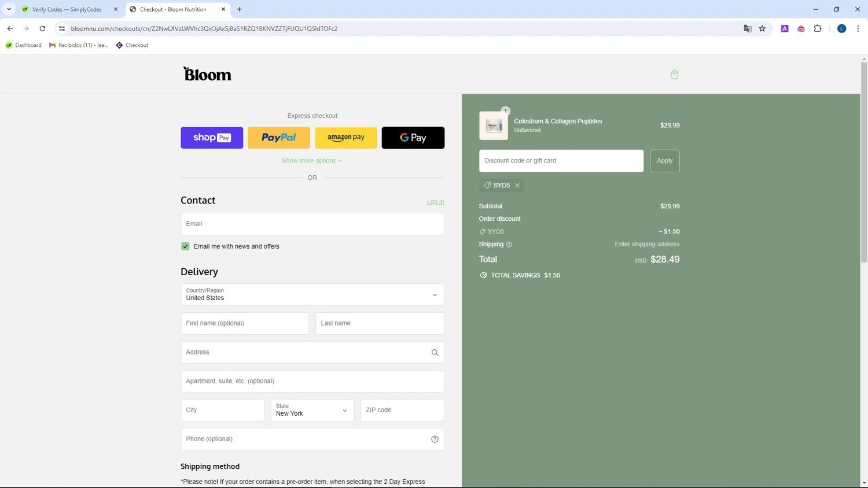Focus the ZIP code field

[x=402, y=411]
